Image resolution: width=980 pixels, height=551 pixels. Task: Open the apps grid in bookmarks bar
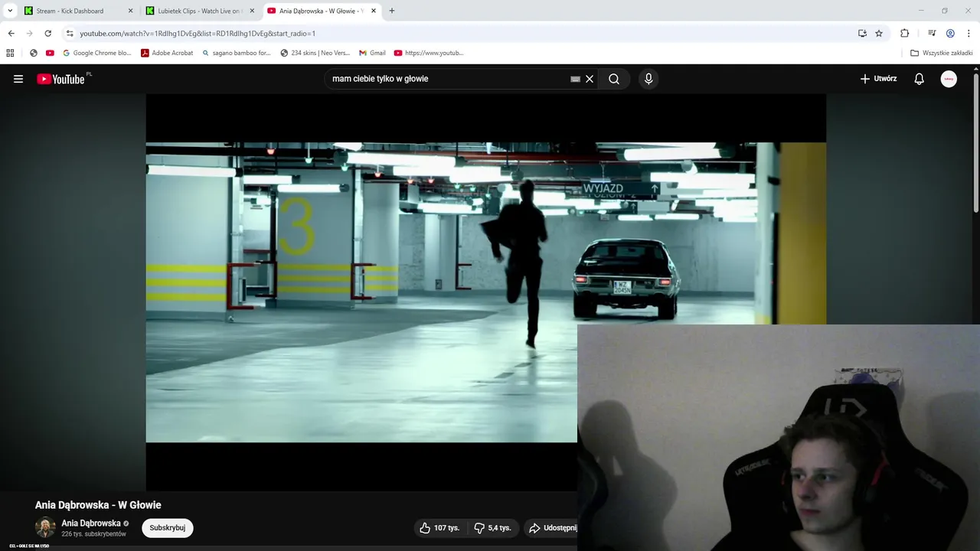coord(10,53)
